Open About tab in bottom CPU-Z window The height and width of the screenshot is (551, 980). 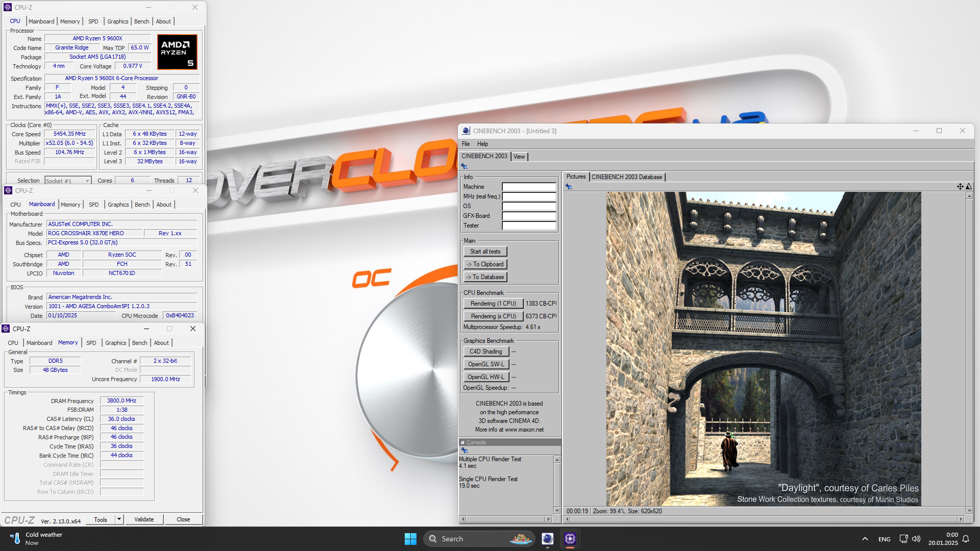[x=161, y=343]
